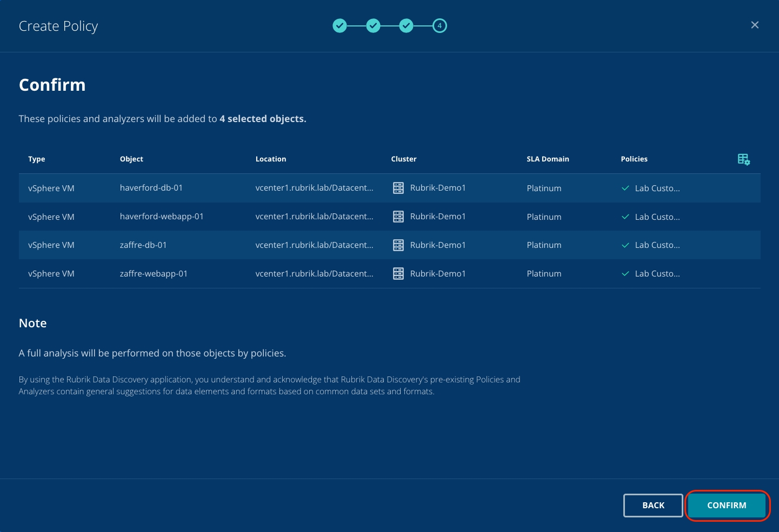This screenshot has height=532, width=779.
Task: Go to first completed wizard step
Action: (339, 25)
